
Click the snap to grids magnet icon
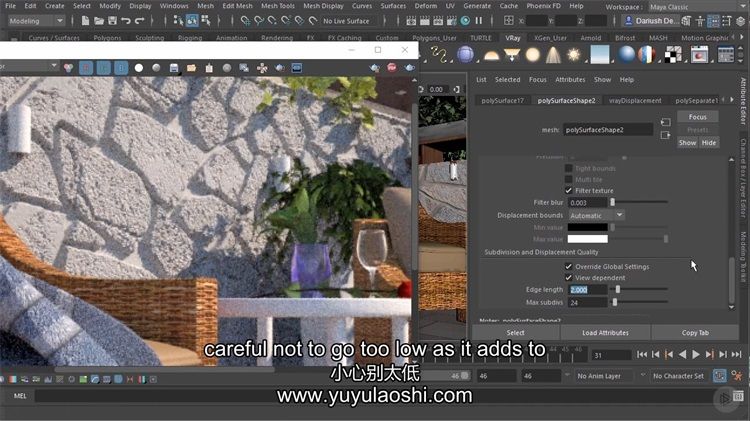coord(245,21)
